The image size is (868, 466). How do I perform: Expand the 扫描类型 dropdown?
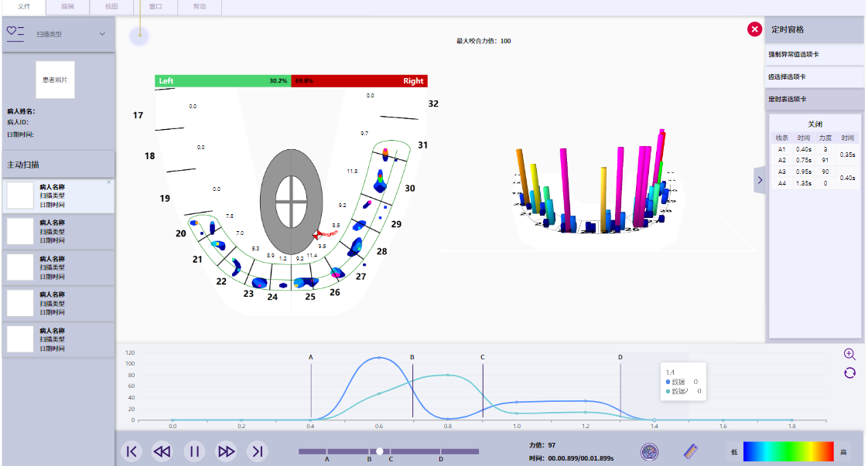point(102,34)
